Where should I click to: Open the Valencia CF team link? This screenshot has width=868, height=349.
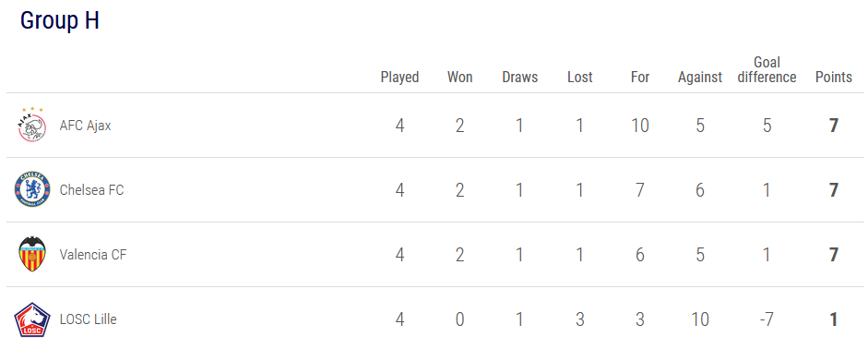coord(93,255)
